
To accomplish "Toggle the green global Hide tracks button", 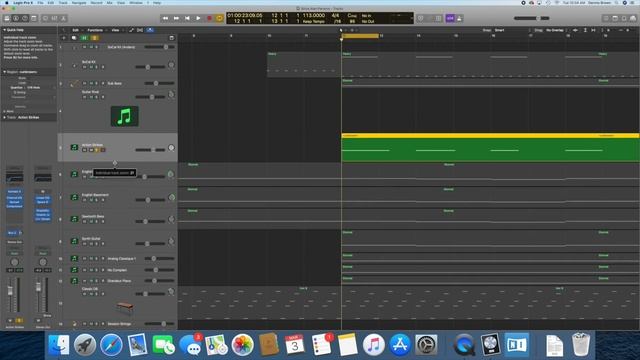I will click(x=84, y=38).
